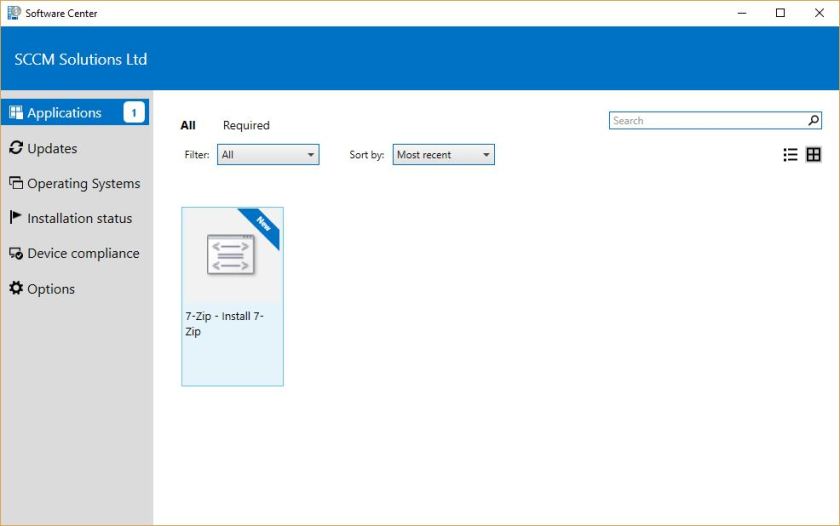Focus the Search text field
Viewport: 840px width, 526px height.
[706, 121]
